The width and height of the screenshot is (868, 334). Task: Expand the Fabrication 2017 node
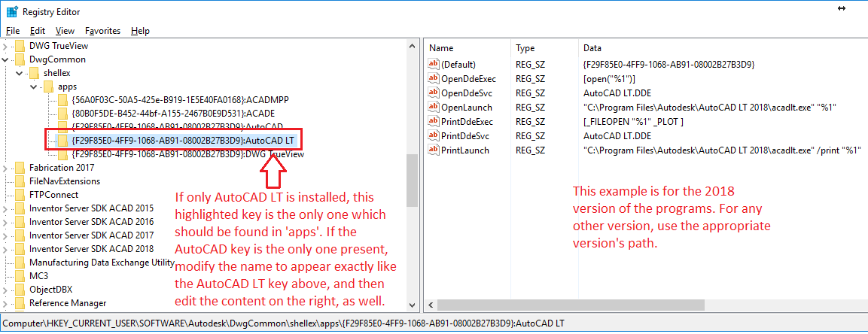[5, 168]
